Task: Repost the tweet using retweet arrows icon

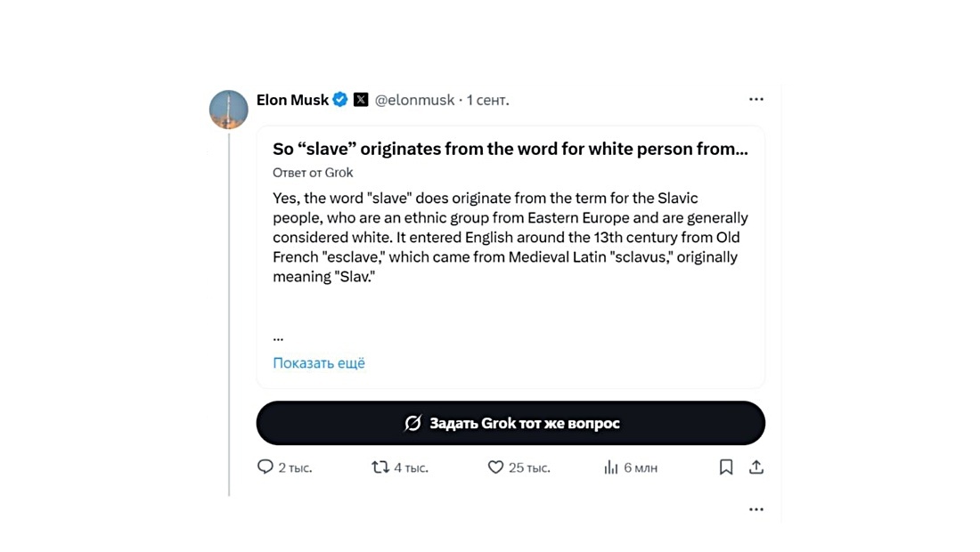Action: click(380, 467)
